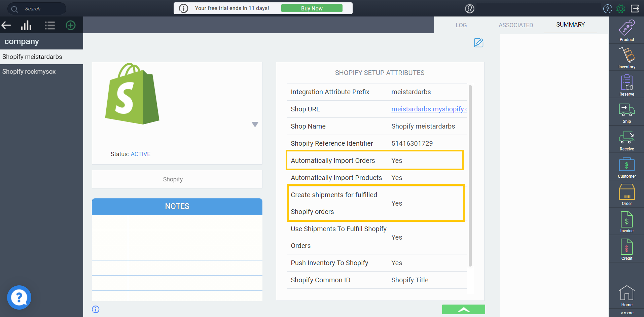Click the company heading in sidebar
This screenshot has width=644, height=317.
22,41
